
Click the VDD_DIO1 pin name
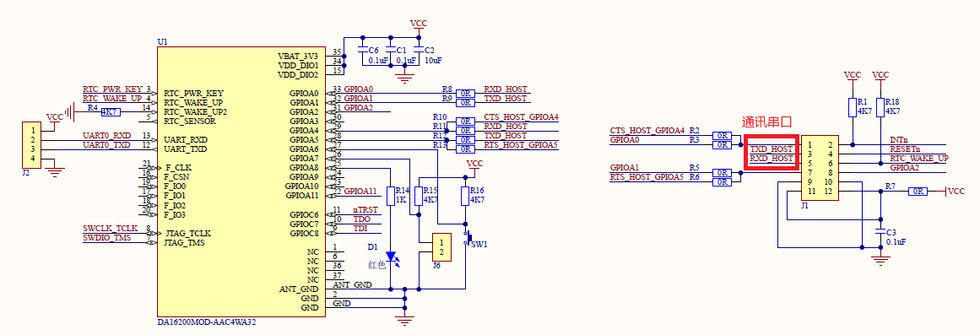(298, 65)
